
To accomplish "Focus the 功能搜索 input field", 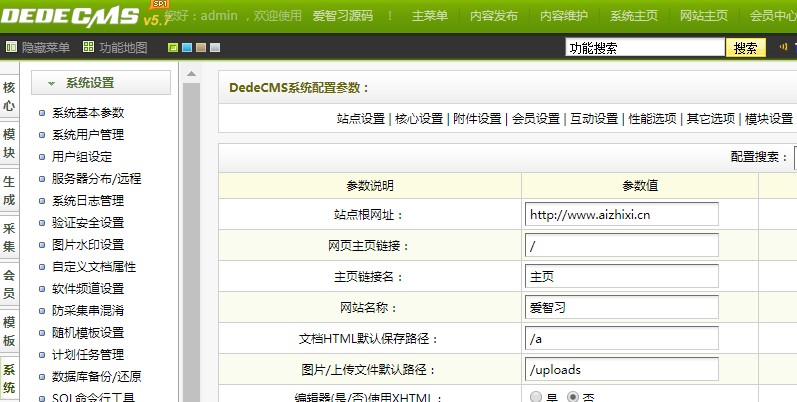I will pyautogui.click(x=645, y=48).
